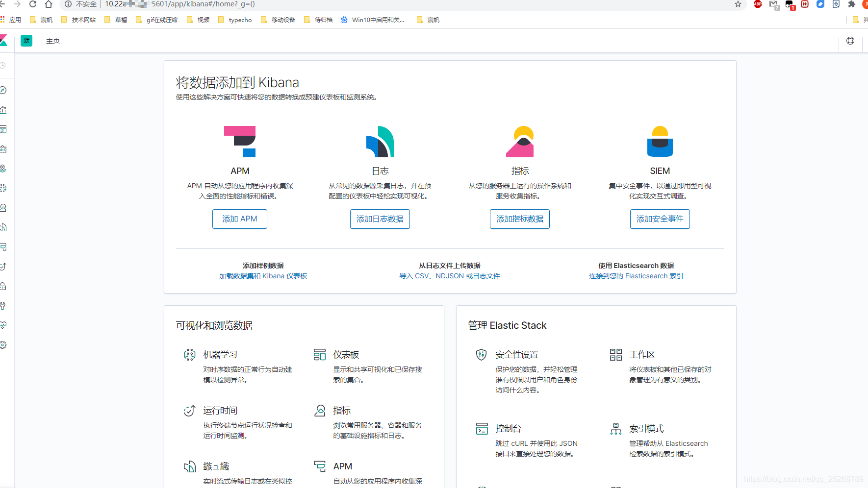
Task: Open 连接到您的 Elasticsearch 索引 link
Action: tap(636, 276)
